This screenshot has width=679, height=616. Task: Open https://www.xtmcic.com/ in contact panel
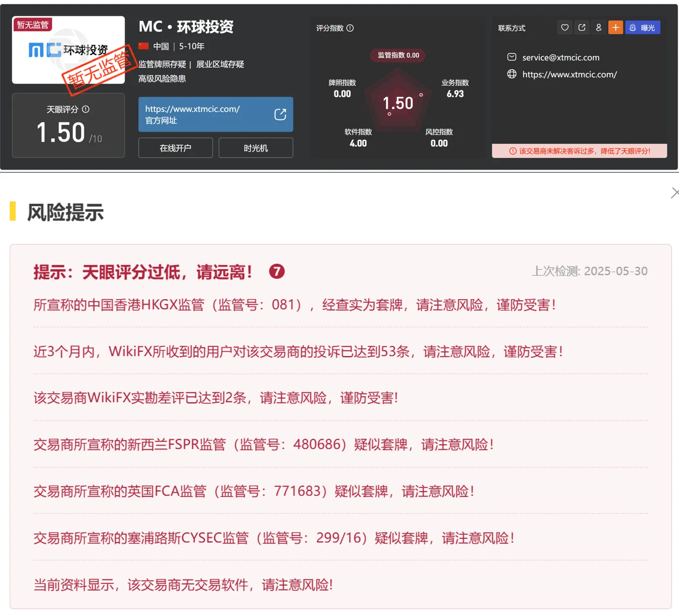tap(569, 75)
